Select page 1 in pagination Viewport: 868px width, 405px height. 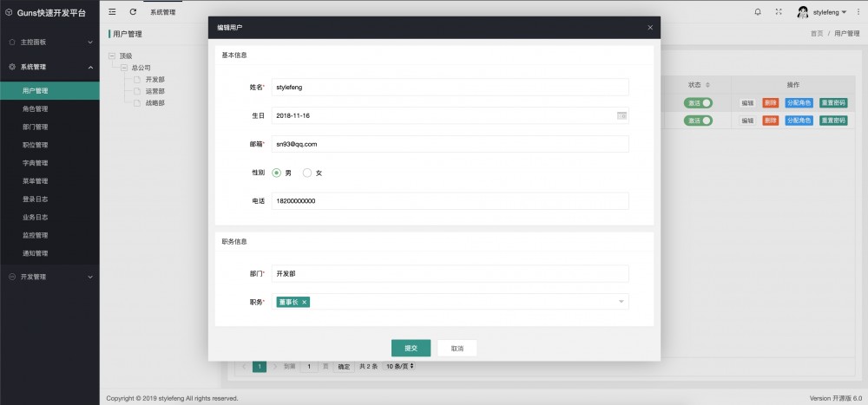pos(260,366)
